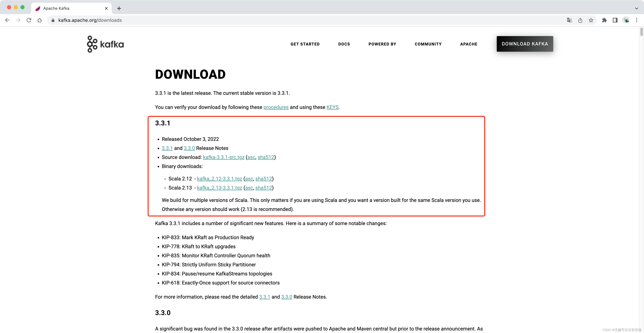Expand the browser tab list dropdown
The width and height of the screenshot is (644, 333).
click(636, 8)
